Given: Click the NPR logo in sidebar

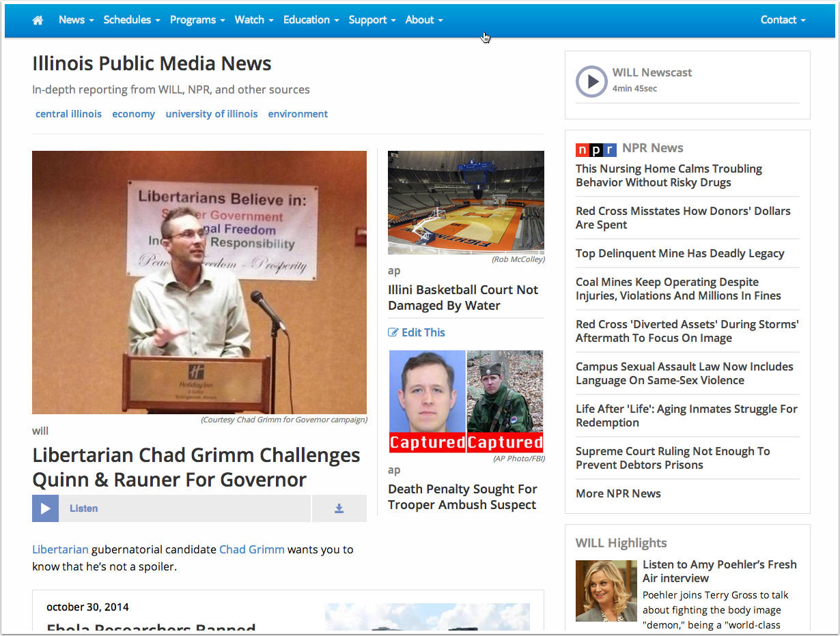Looking at the screenshot, I should pos(596,149).
